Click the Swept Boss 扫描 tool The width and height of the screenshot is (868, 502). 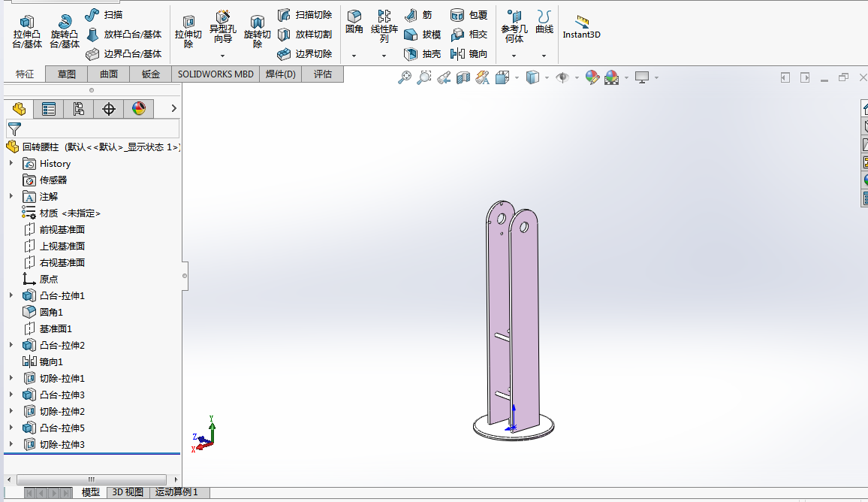(x=104, y=15)
